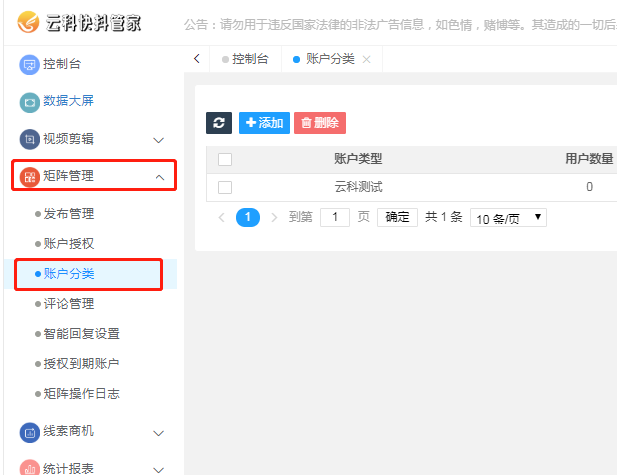Click the page number input field
617x475 pixels.
[x=334, y=217]
